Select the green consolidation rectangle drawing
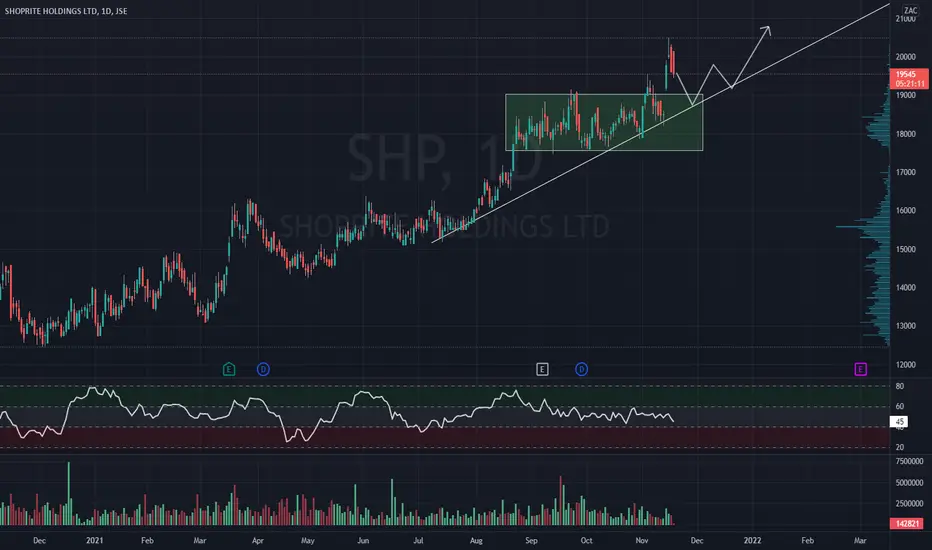This screenshot has height=550, width=932. (x=604, y=122)
